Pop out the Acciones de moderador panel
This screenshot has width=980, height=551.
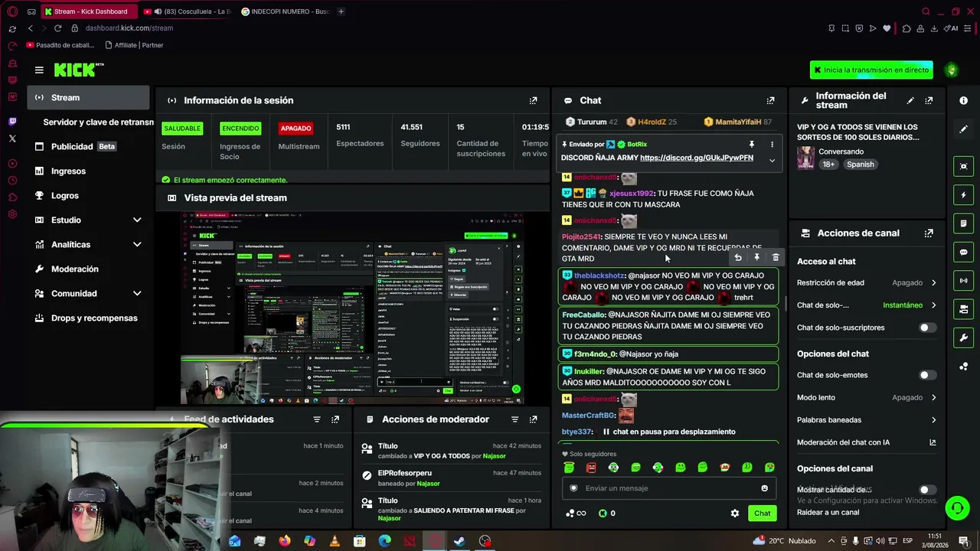click(x=533, y=419)
